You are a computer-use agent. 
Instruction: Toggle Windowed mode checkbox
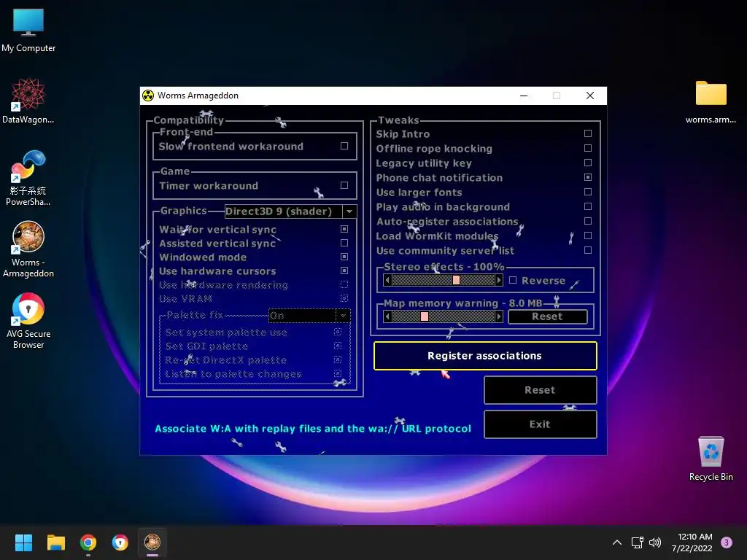(344, 257)
